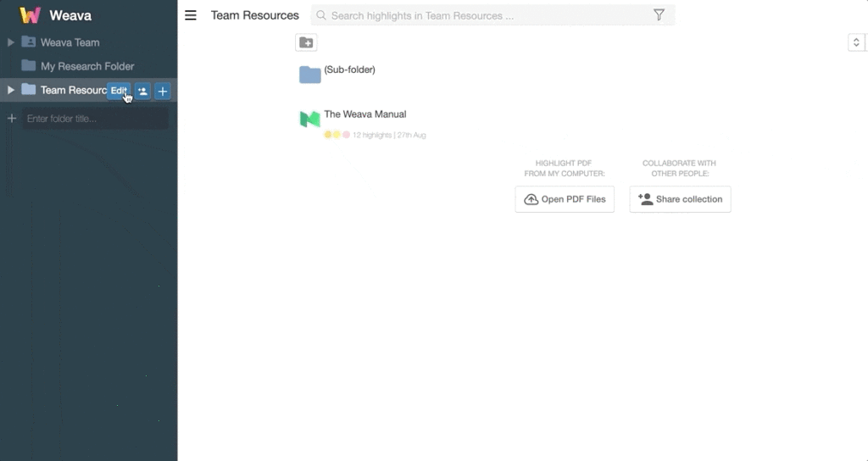This screenshot has width=868, height=461.
Task: Click the plus icon beside Enter folder title
Action: (x=12, y=119)
